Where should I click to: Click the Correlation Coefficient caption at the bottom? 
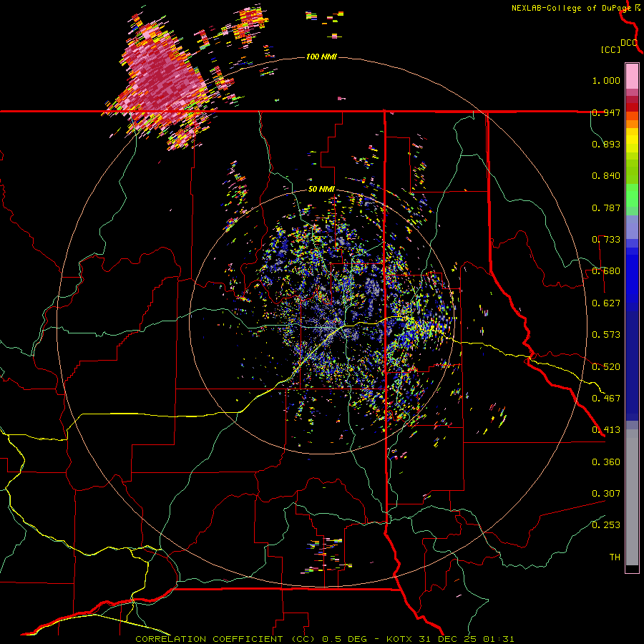[x=324, y=639]
